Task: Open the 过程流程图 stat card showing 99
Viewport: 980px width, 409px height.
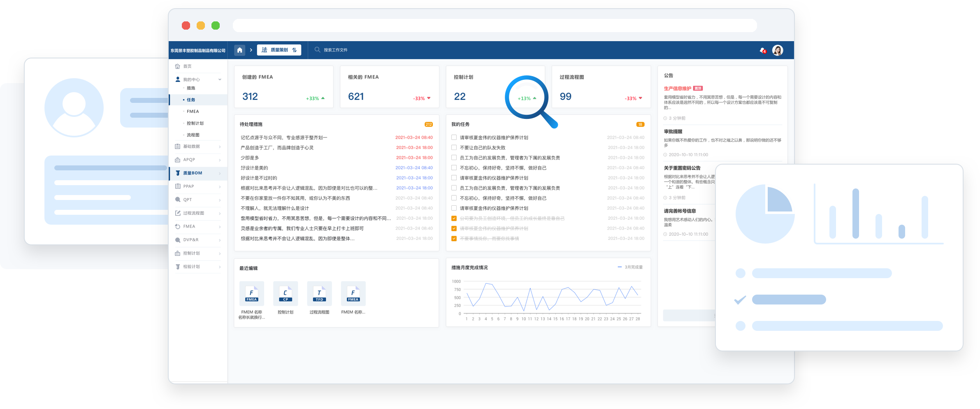Action: [601, 87]
